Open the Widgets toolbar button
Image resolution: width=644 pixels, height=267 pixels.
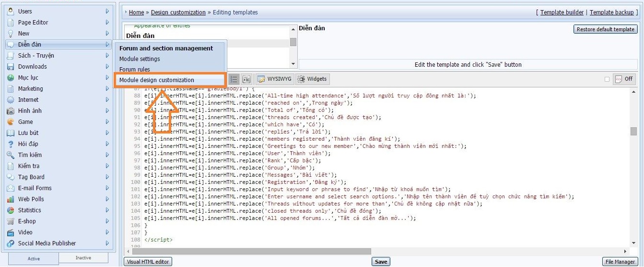click(312, 79)
